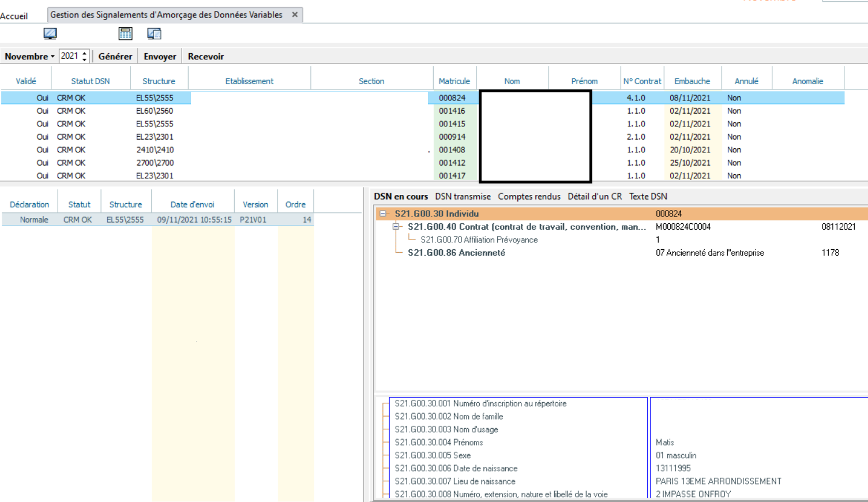Open the Comptes rendus tab
Screen dimensions: 868x502
[x=529, y=196]
